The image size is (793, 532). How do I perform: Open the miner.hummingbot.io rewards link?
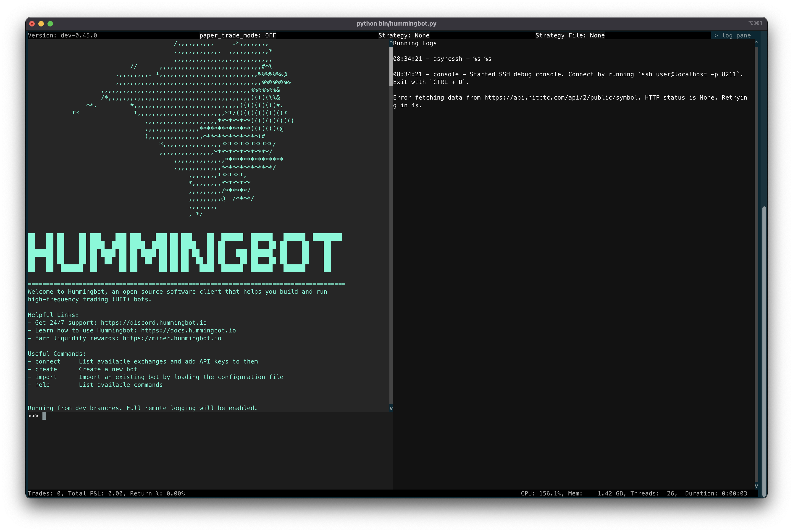click(172, 338)
